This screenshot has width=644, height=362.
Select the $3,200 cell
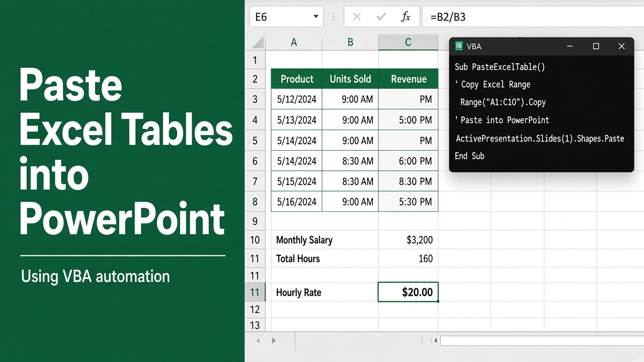(x=409, y=240)
